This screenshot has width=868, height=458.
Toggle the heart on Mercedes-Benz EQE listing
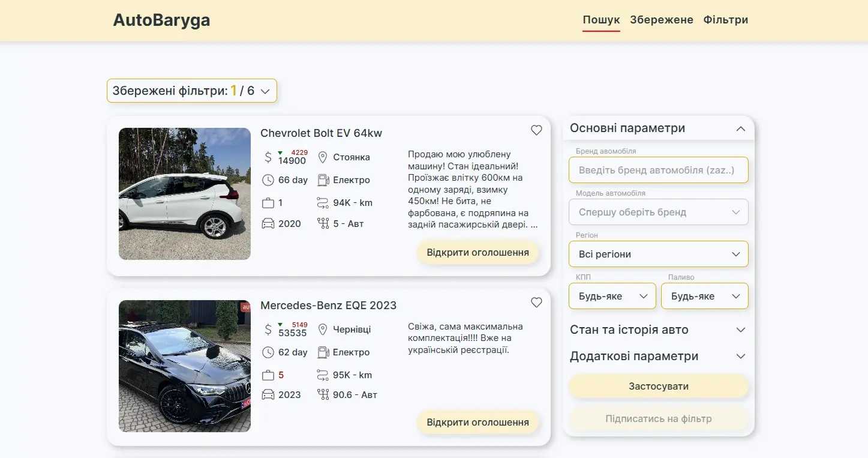[x=536, y=302]
